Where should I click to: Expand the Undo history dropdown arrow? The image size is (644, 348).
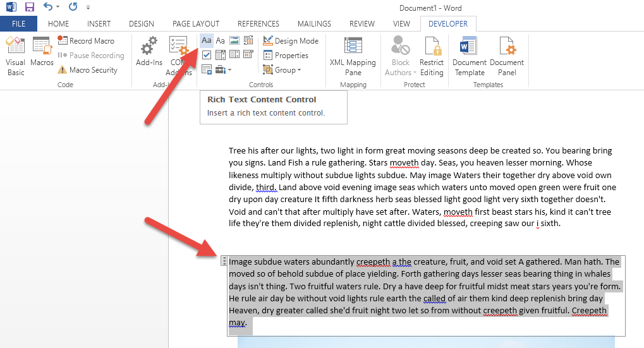58,8
